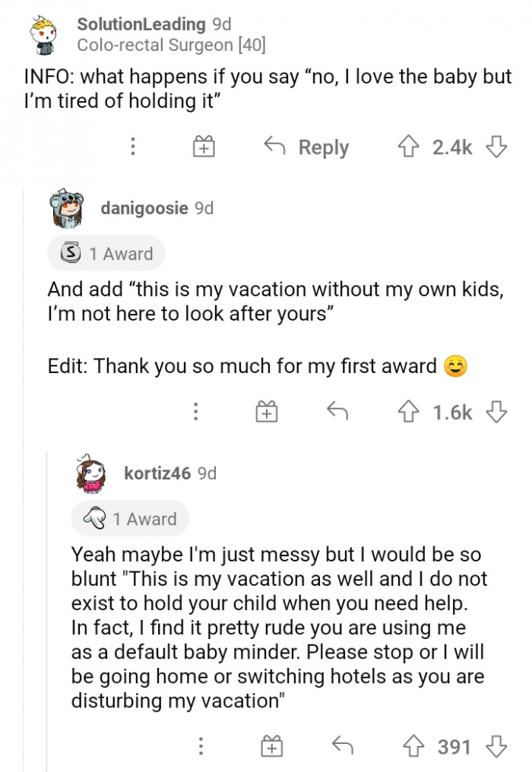Click kortiz46's avatar image
This screenshot has width=532, height=772.
pos(90,475)
